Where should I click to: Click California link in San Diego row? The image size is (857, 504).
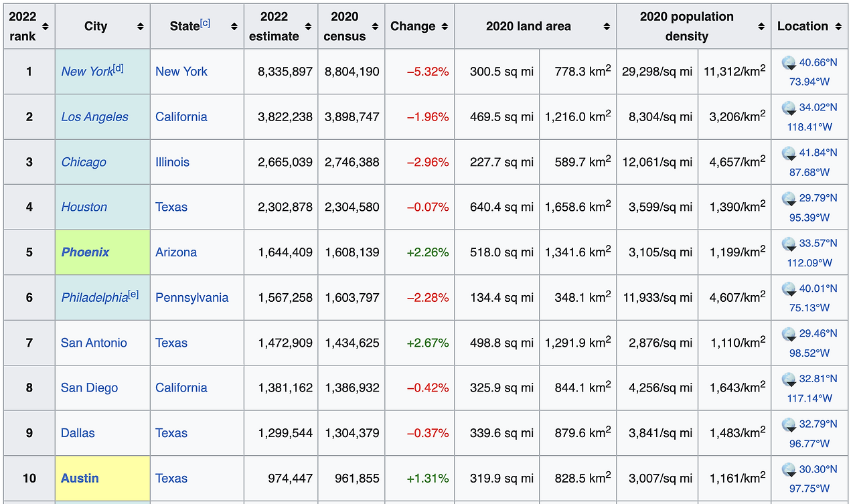tap(181, 388)
